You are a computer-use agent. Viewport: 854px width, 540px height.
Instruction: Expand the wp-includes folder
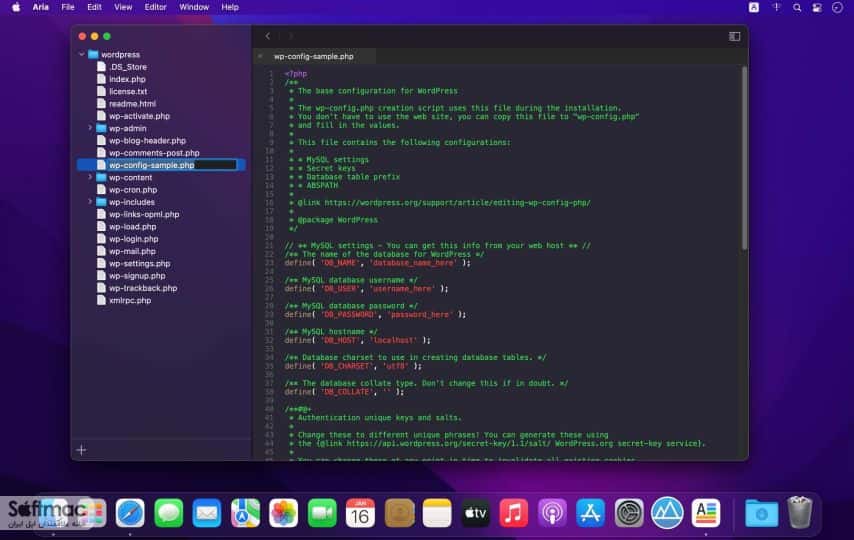[90, 202]
